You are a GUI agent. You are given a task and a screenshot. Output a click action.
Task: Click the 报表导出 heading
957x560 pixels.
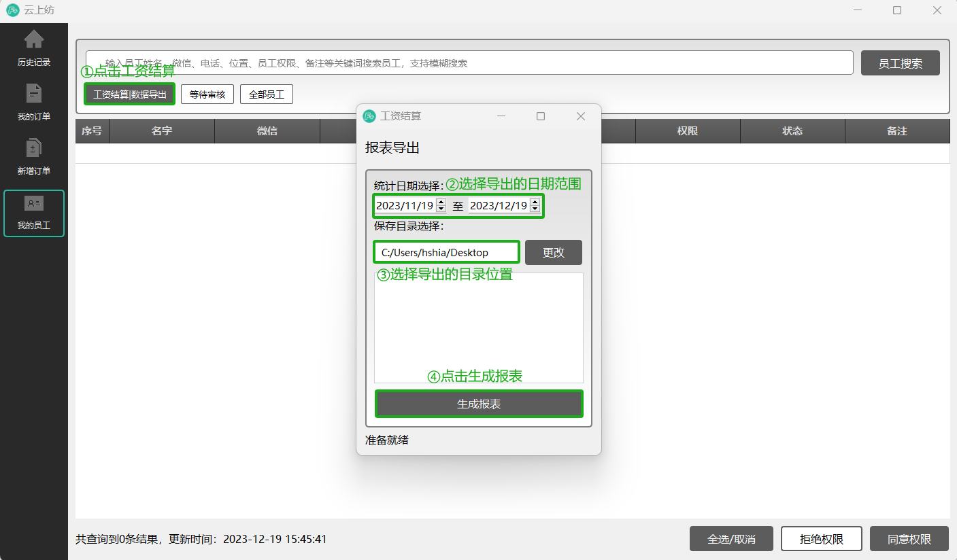pyautogui.click(x=392, y=147)
